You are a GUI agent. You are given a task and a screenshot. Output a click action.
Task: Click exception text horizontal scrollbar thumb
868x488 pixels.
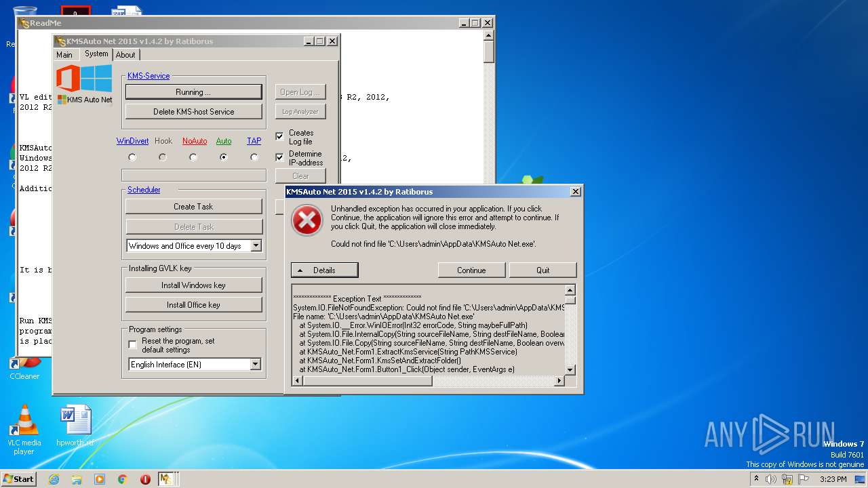(x=367, y=381)
